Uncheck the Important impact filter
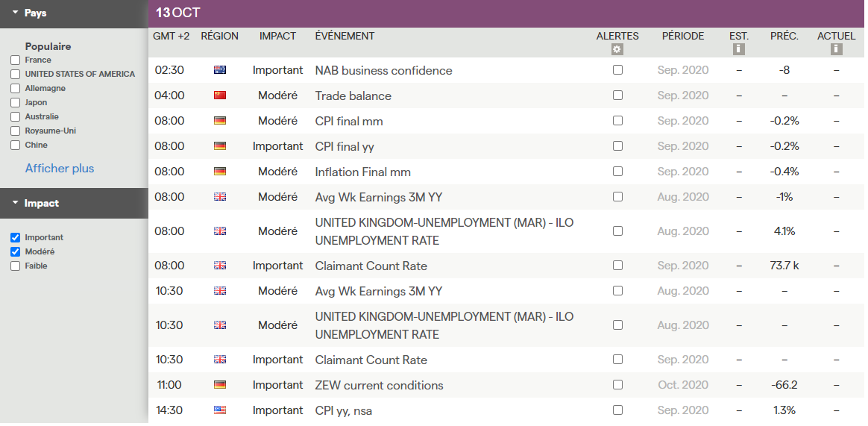Screen dimensions: 868x426 pos(16,238)
